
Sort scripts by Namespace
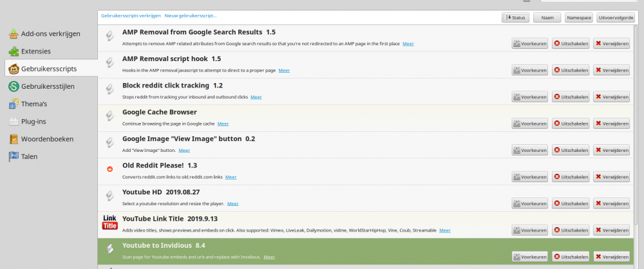579,17
